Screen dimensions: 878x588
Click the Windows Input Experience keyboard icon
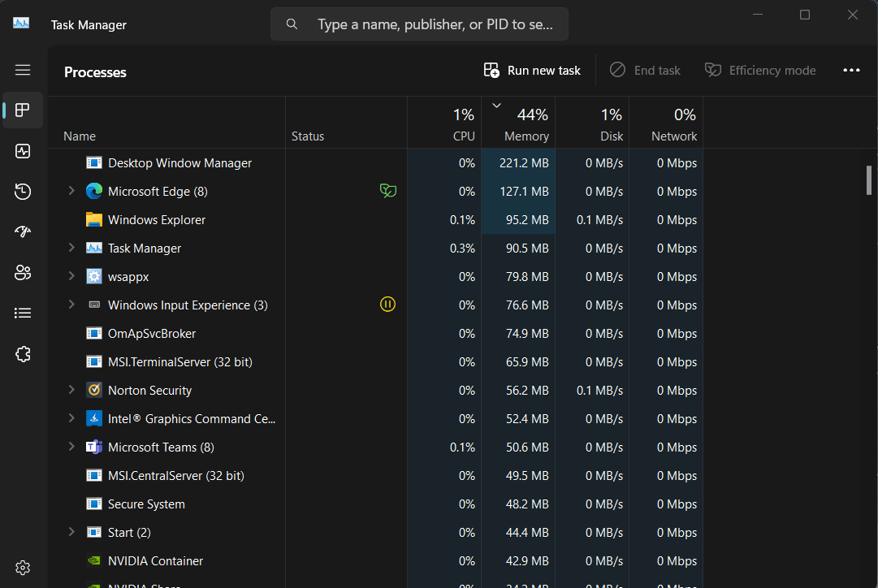[x=94, y=305]
